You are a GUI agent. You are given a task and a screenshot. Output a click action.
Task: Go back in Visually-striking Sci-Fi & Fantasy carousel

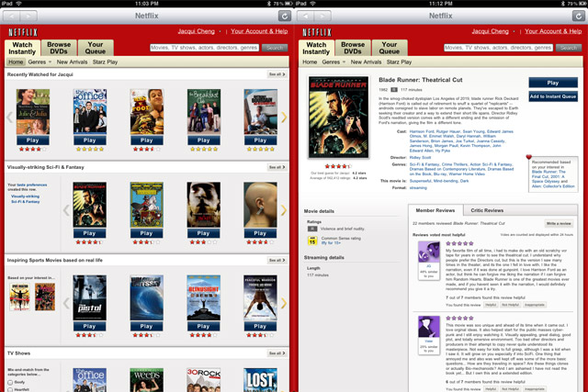pyautogui.click(x=66, y=210)
